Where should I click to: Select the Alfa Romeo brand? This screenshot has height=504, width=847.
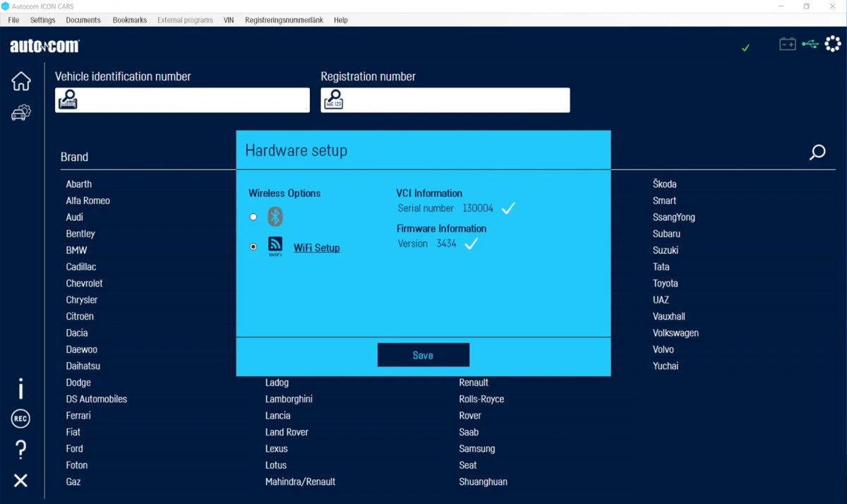click(88, 200)
